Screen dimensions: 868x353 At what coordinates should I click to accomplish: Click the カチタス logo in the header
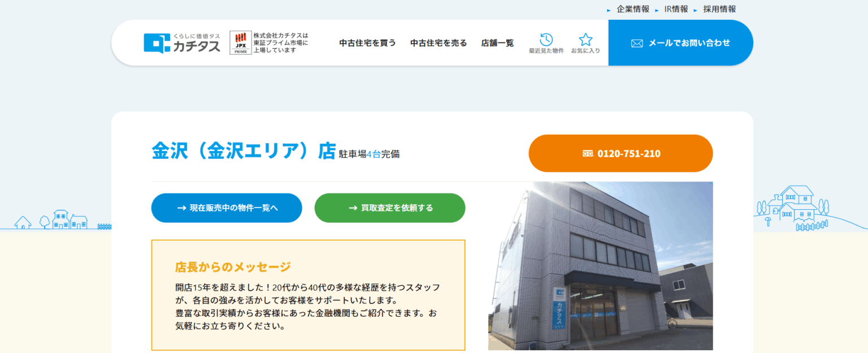coord(182,43)
